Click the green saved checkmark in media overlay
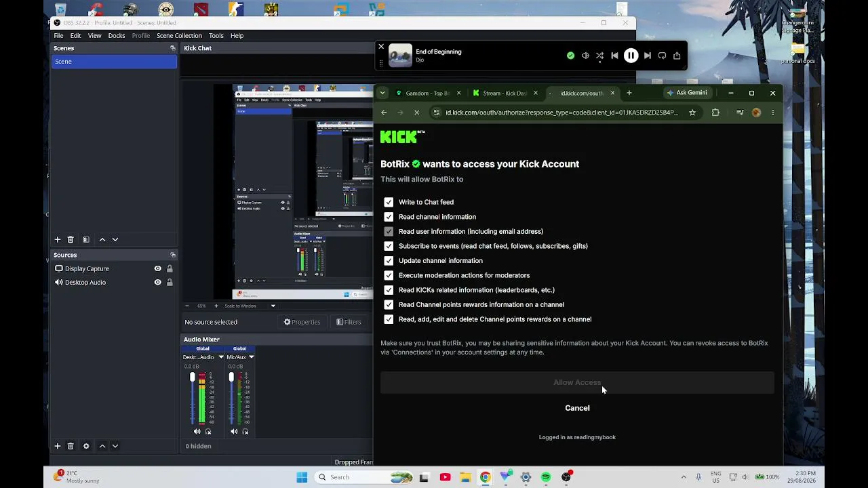 [x=570, y=56]
